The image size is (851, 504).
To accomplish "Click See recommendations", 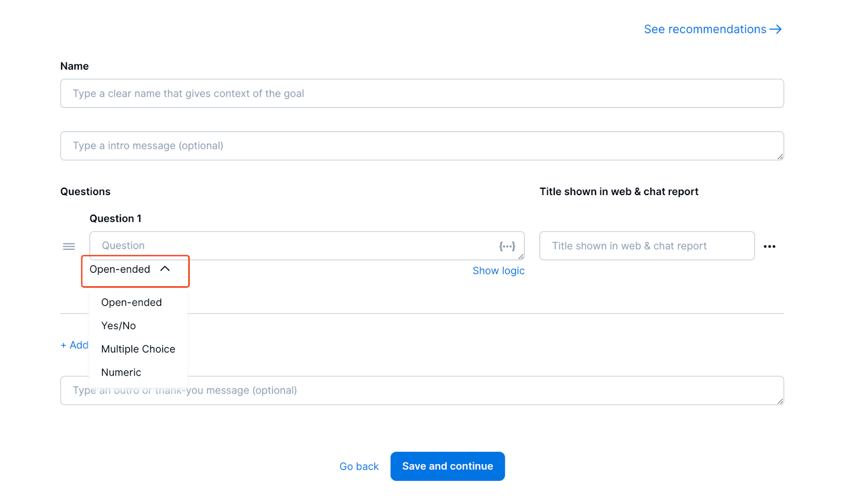I will point(706,29).
